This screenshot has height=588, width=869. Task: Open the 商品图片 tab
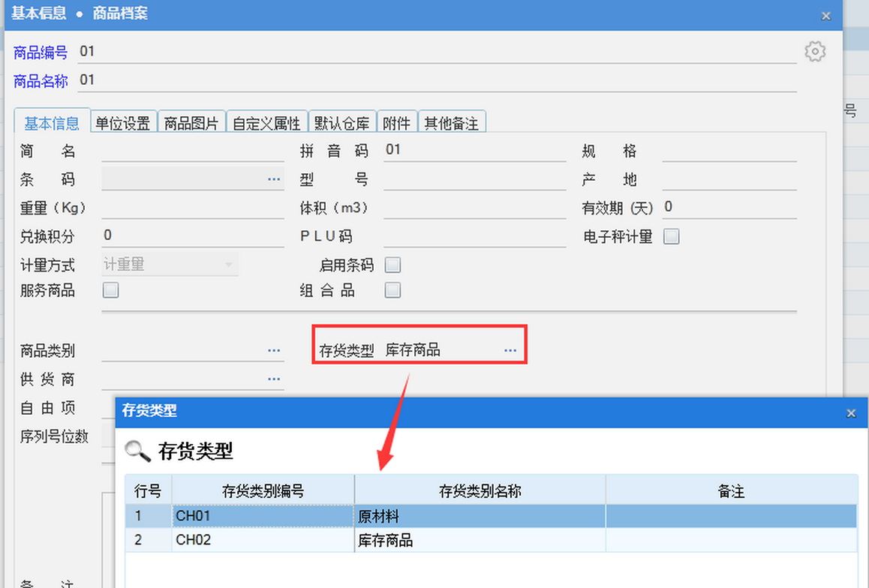191,123
